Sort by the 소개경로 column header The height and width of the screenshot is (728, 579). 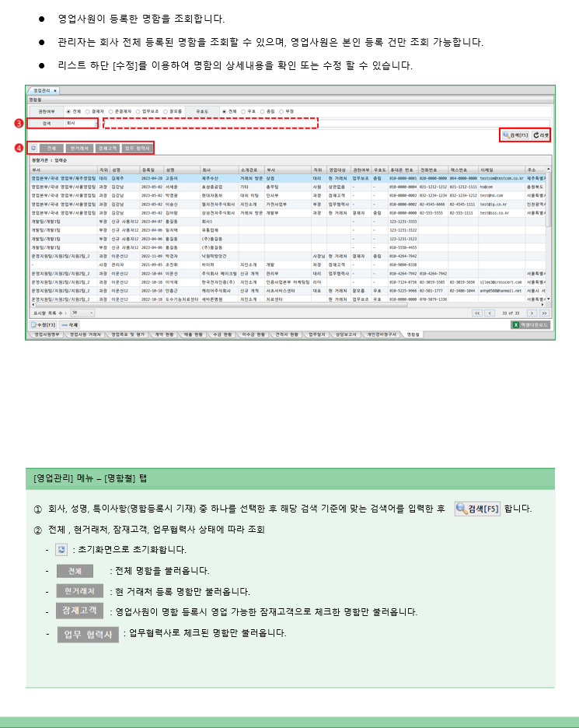252,170
